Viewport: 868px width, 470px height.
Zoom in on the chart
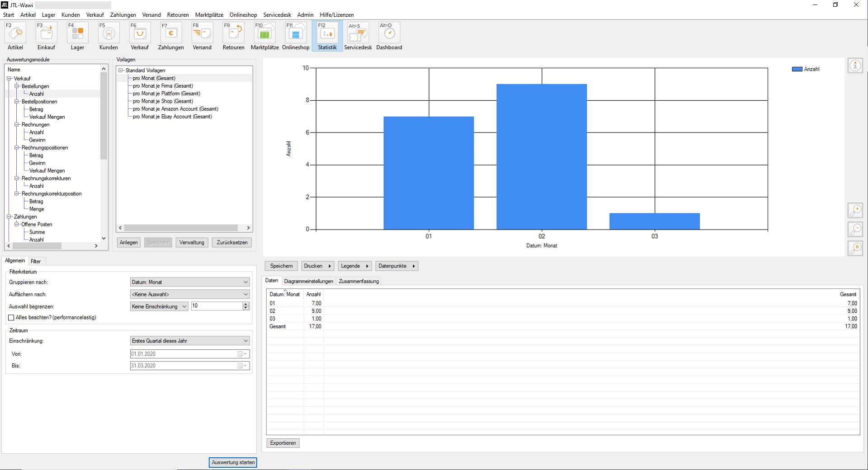855,210
